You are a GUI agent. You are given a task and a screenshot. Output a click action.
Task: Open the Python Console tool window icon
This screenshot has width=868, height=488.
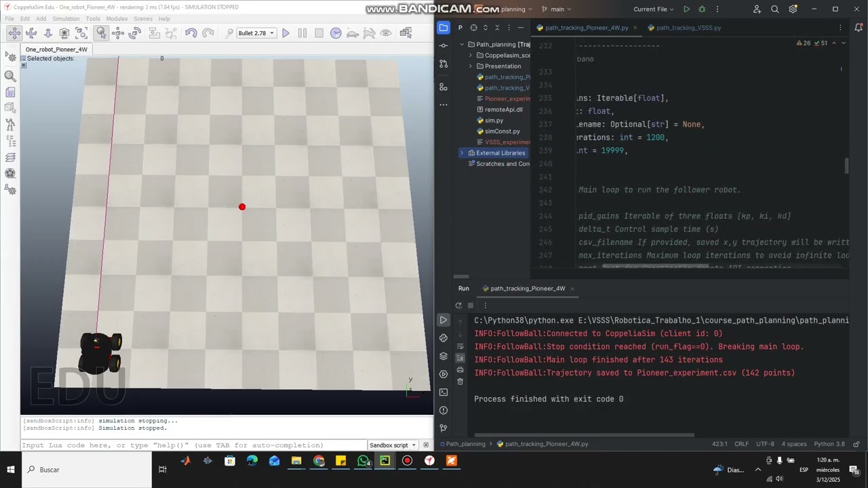(443, 338)
